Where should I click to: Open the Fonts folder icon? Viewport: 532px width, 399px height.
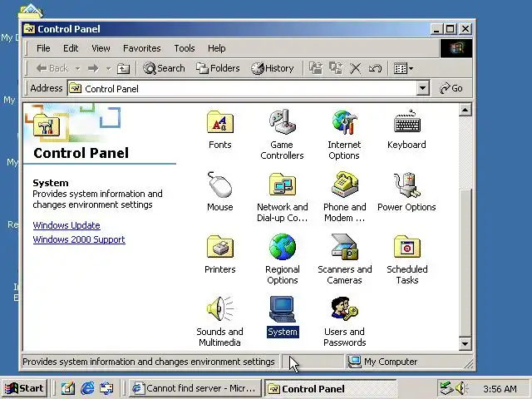tap(219, 122)
